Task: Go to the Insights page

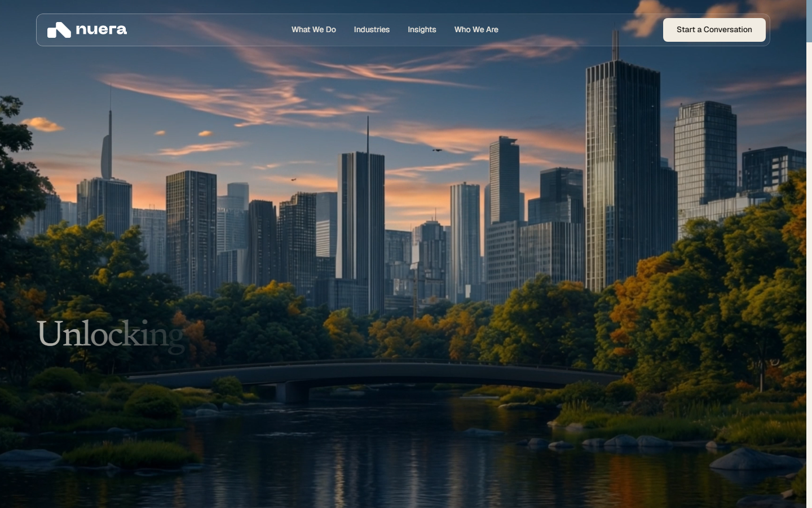Action: coord(422,29)
